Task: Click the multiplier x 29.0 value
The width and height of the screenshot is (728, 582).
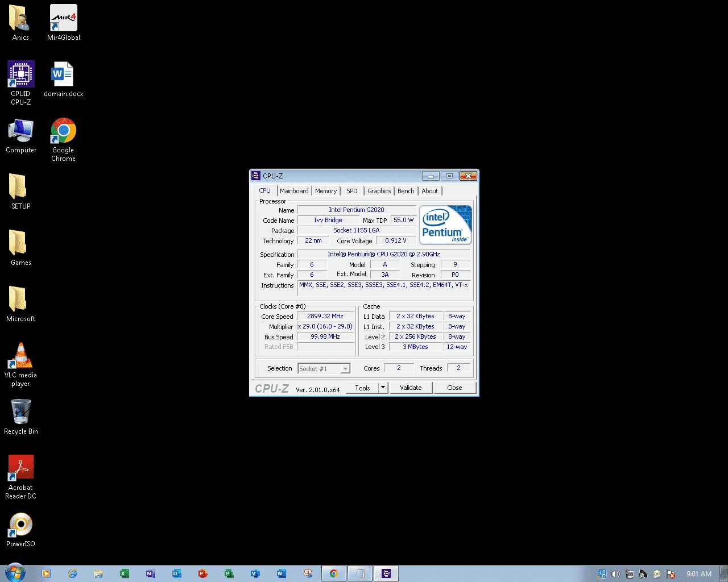Action: (325, 326)
